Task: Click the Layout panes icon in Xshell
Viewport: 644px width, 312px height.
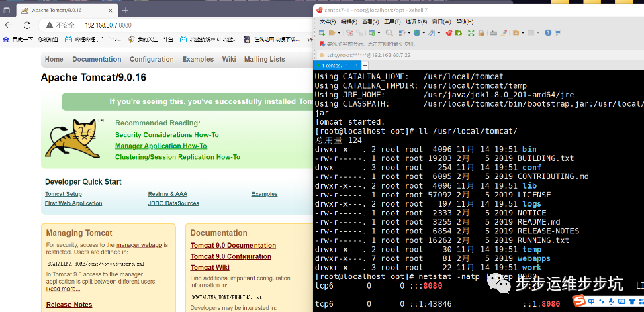Action: (531, 33)
